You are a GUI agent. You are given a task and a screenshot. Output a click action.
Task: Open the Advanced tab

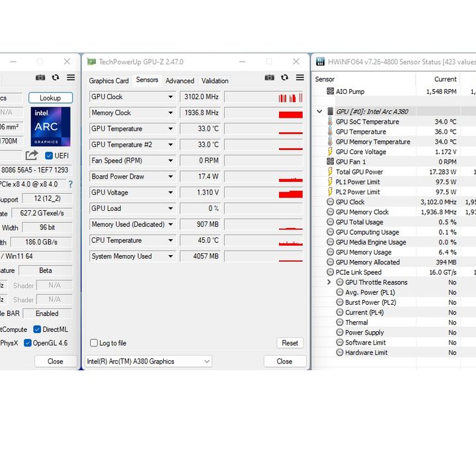(180, 81)
